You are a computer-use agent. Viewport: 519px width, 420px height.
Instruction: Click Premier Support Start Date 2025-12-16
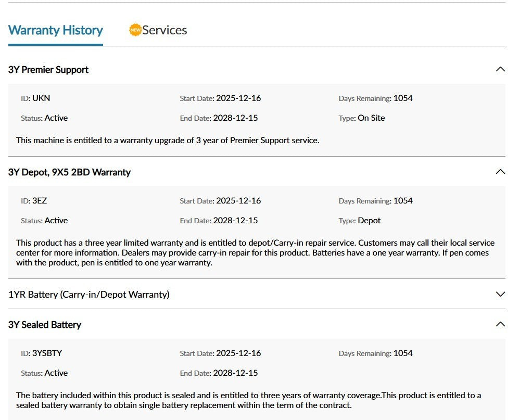238,98
